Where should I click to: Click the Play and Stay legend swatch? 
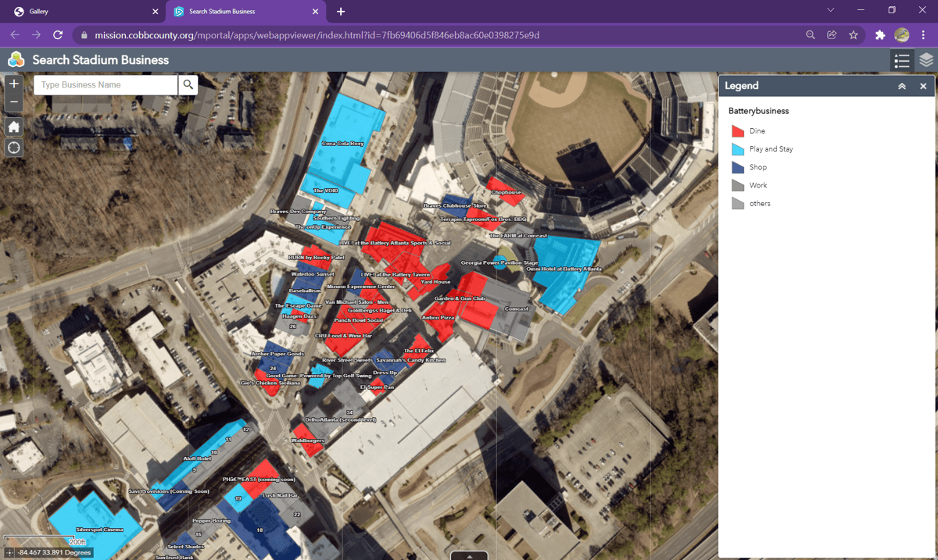pos(737,149)
